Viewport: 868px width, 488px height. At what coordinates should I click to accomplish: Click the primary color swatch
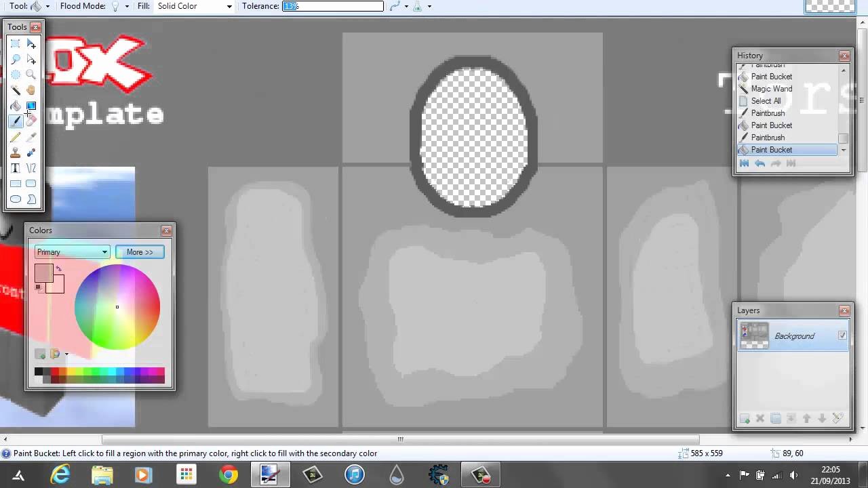43,272
